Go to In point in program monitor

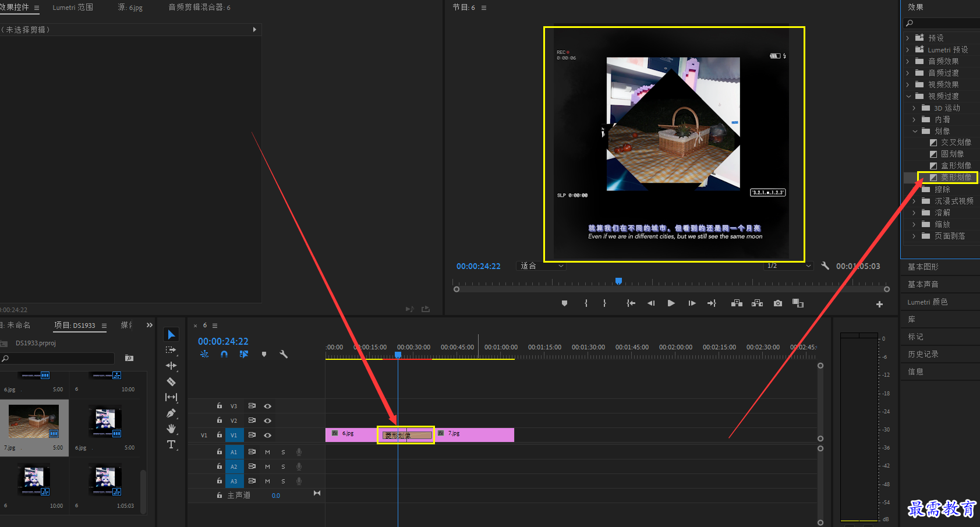[631, 303]
